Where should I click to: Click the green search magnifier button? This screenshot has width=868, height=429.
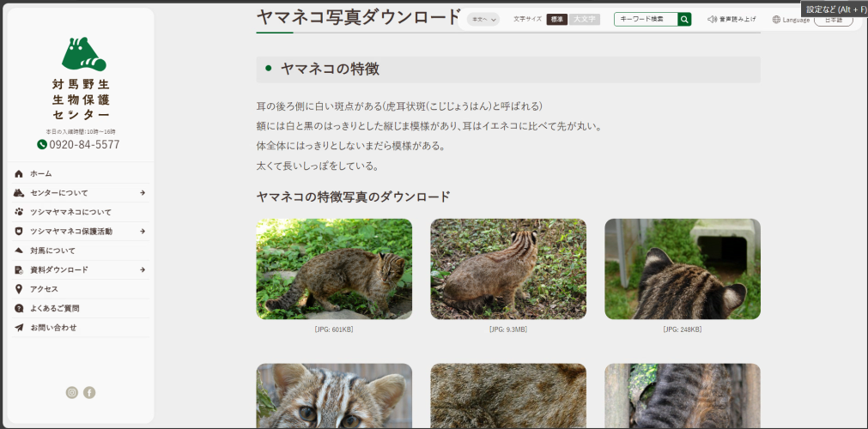[x=684, y=19]
